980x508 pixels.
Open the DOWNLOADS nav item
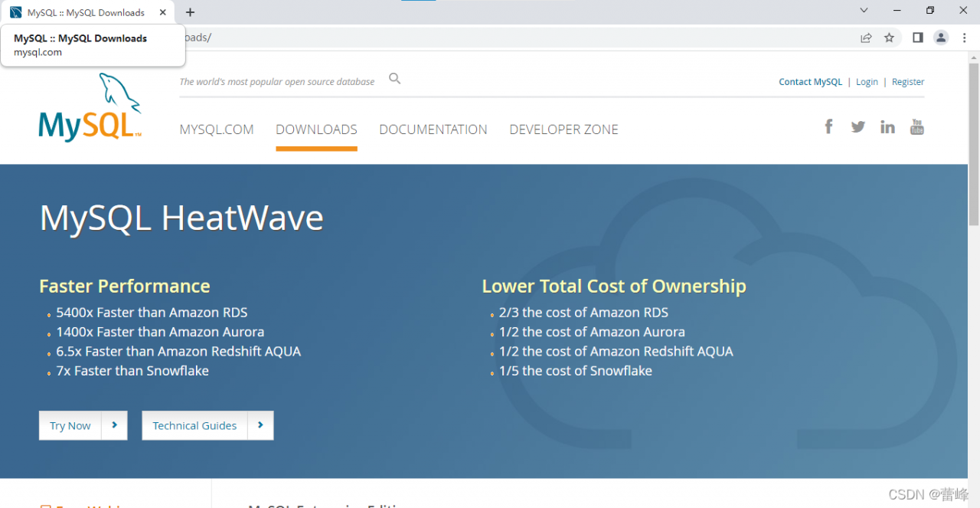click(x=316, y=129)
